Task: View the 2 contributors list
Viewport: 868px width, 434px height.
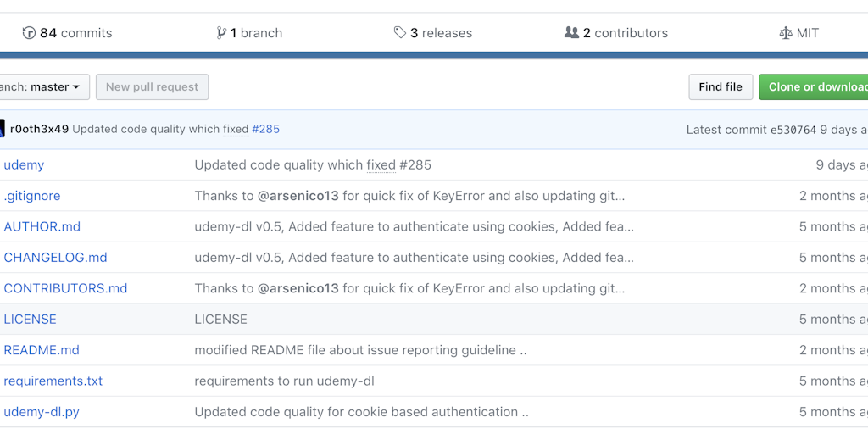Action: 616,33
